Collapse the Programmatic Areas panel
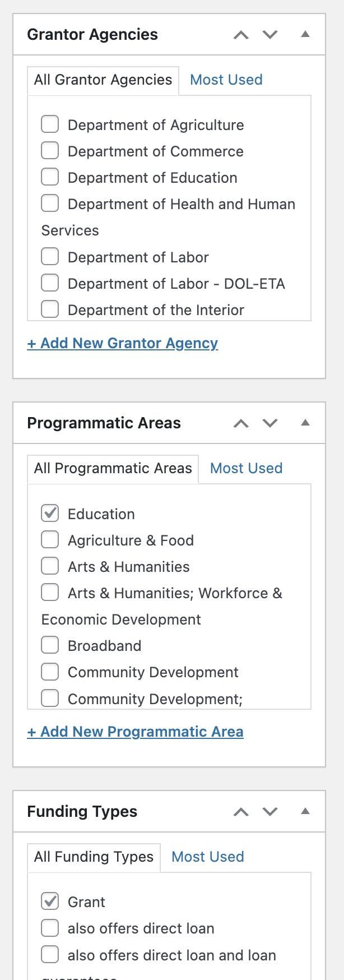 [305, 423]
